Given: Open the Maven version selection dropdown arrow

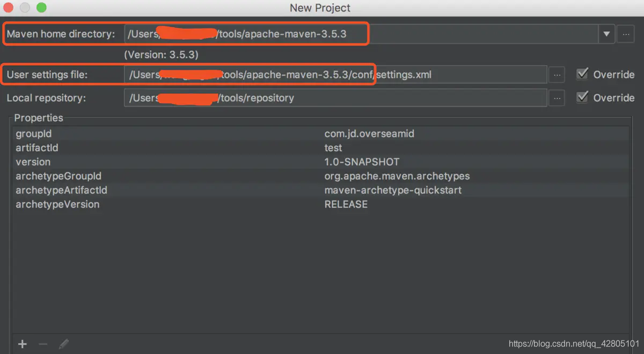Looking at the screenshot, I should 606,33.
